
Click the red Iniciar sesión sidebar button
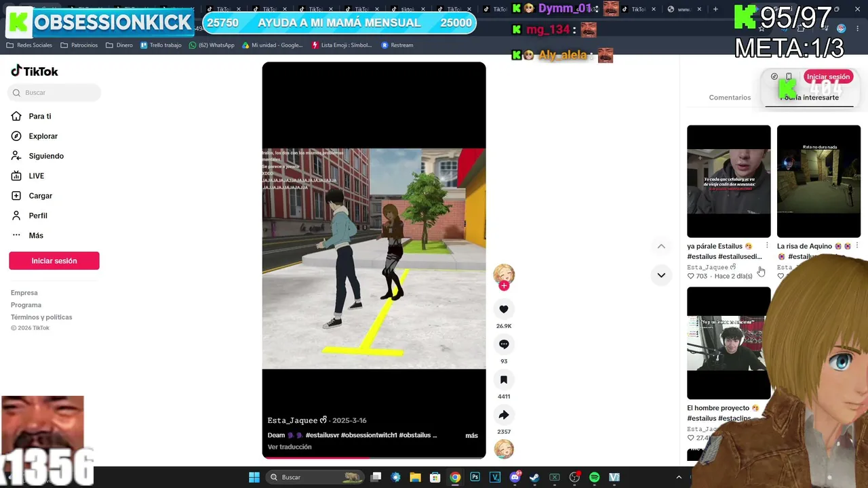[54, 261]
